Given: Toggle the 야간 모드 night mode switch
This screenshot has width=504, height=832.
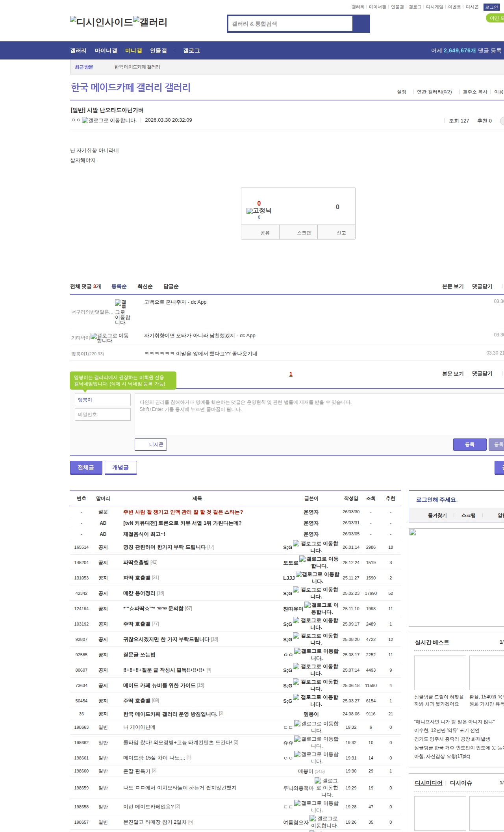Looking at the screenshot, I should pos(495,18).
